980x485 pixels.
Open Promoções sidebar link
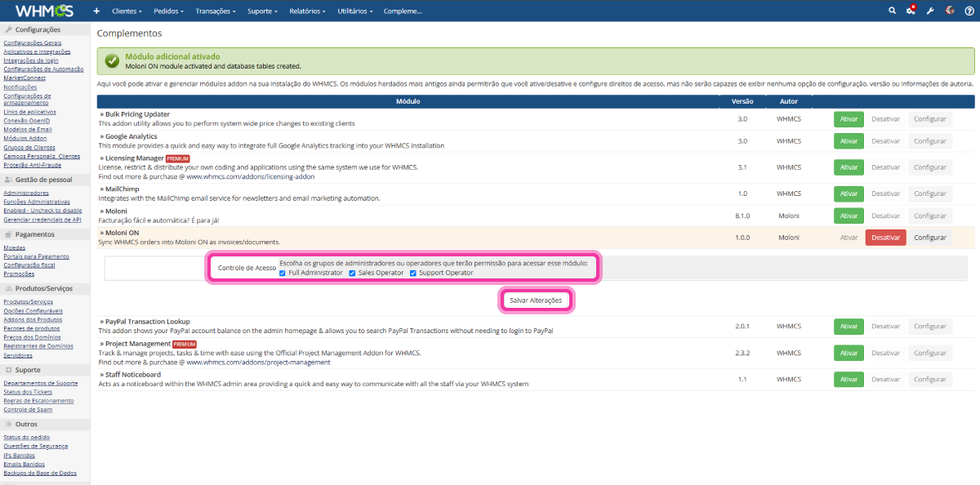coord(19,274)
